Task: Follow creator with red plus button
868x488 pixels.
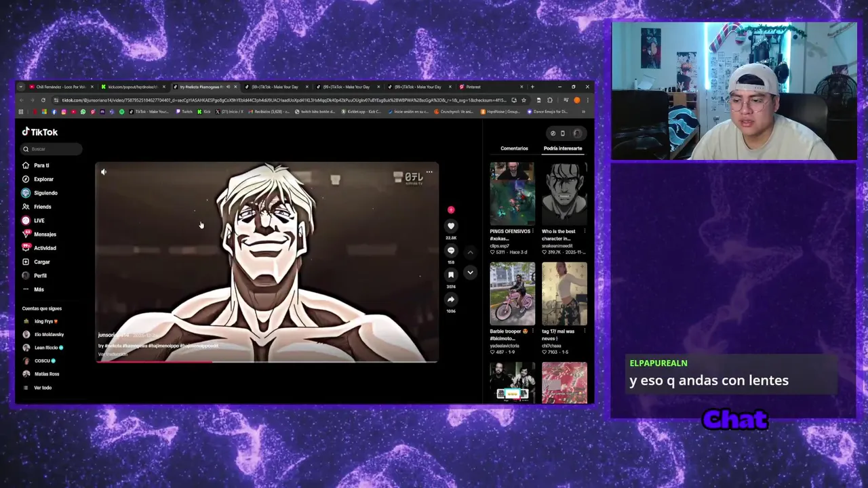Action: tap(451, 210)
